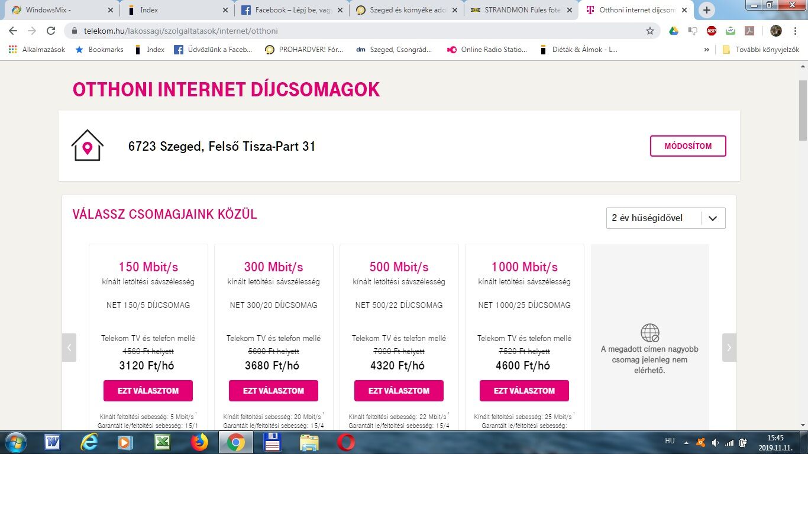Click the 'NET 500/22 DÍJCSOMAG' label
Screen dimensions: 808x532
(399, 306)
